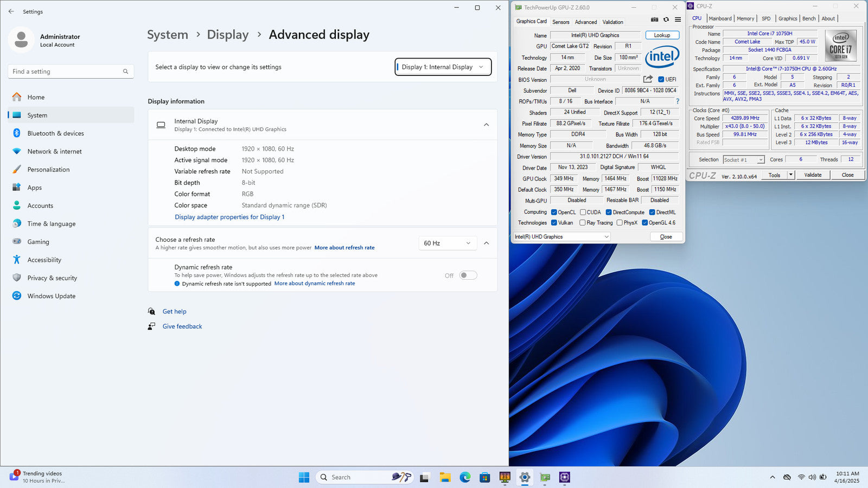Screen dimensions: 868x488
Task: Open the Display 1: Internal Display dropdown
Action: [443, 67]
